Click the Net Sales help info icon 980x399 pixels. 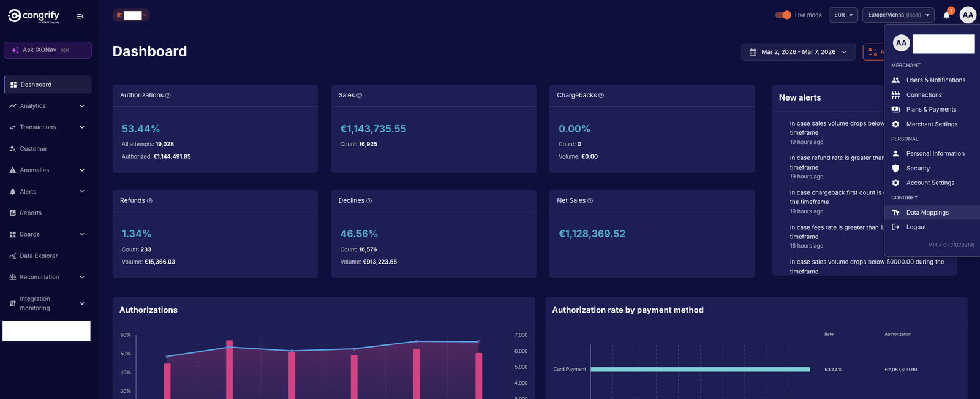tap(590, 201)
